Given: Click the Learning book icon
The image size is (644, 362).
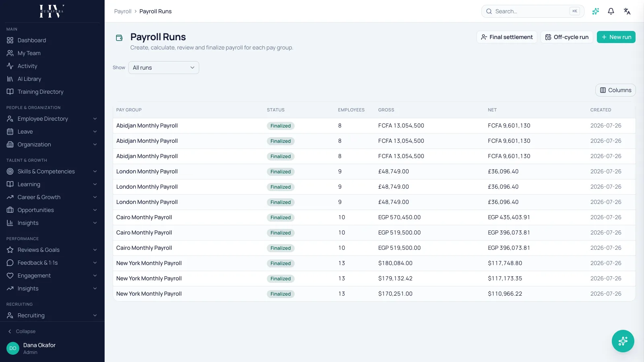Looking at the screenshot, I should (x=10, y=184).
